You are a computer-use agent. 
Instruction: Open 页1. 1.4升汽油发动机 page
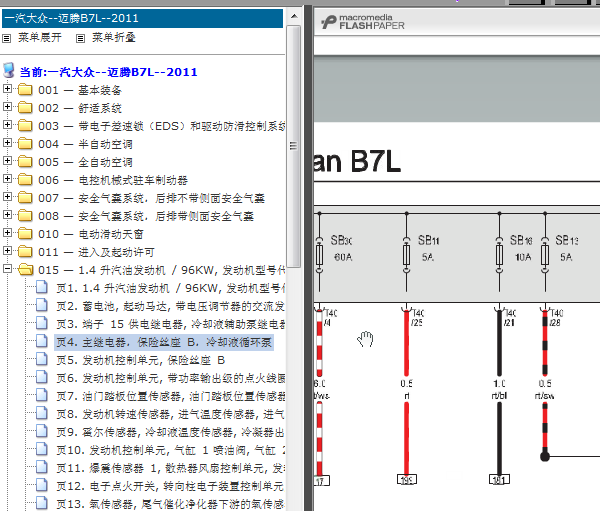170,288
